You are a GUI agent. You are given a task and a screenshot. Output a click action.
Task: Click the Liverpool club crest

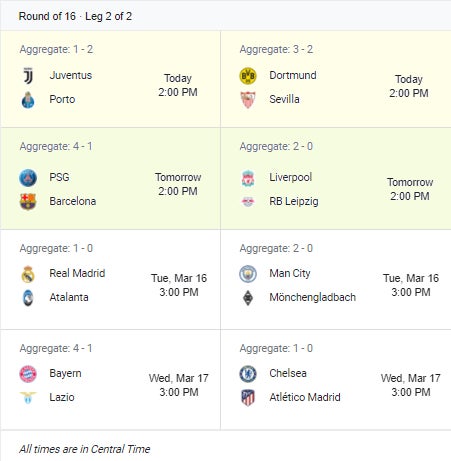(248, 178)
